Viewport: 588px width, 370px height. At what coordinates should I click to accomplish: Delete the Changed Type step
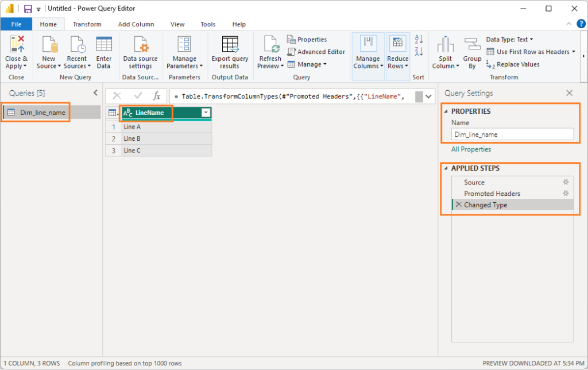tap(459, 205)
